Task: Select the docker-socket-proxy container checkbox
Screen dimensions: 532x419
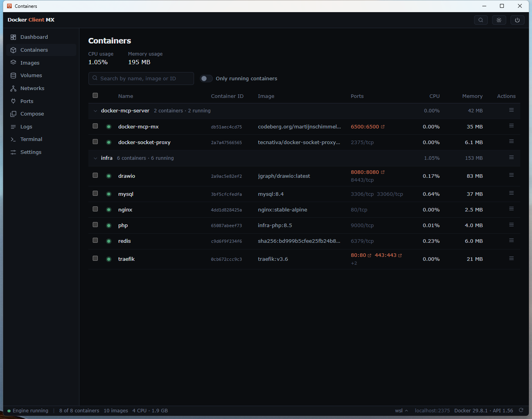Action: click(95, 142)
